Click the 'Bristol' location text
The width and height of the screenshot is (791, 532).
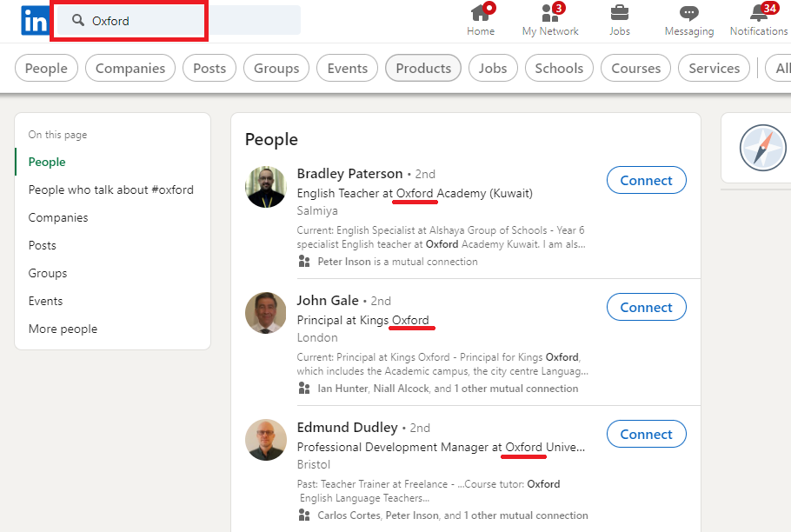coord(313,464)
